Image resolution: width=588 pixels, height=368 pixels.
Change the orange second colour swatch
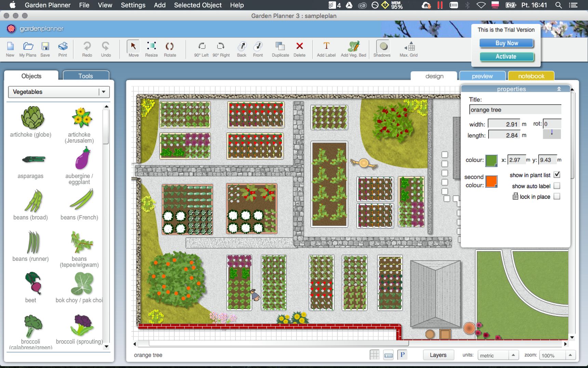pyautogui.click(x=491, y=181)
